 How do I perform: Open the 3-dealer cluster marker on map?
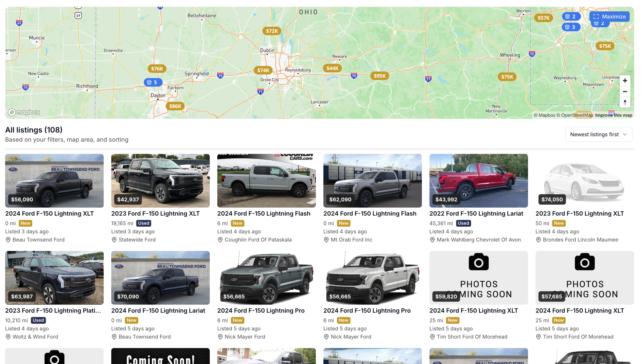[x=571, y=27]
